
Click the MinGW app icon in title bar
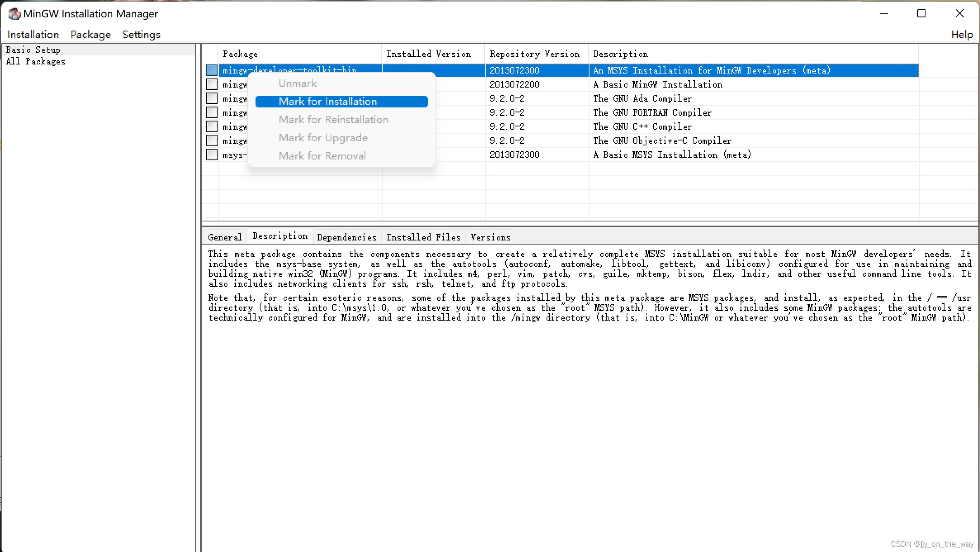(14, 14)
